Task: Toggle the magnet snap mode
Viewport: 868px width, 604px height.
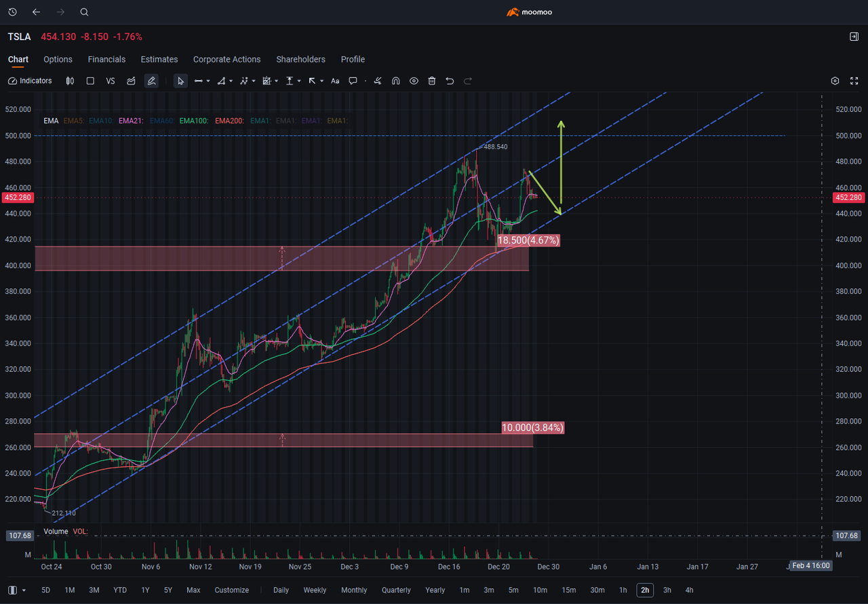Action: click(x=396, y=81)
